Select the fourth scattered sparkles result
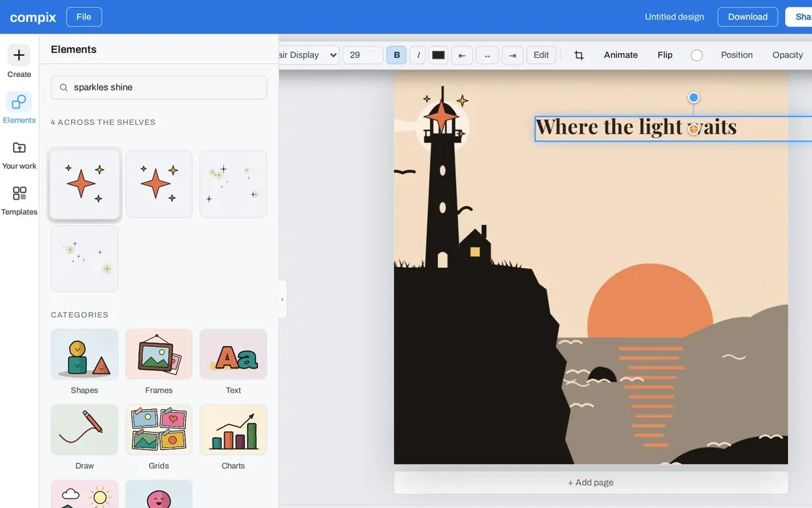Image resolution: width=812 pixels, height=508 pixels. (x=84, y=258)
